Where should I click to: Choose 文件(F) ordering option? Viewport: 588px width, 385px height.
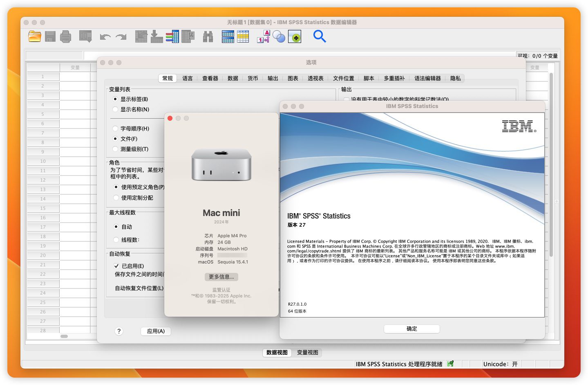pyautogui.click(x=115, y=139)
